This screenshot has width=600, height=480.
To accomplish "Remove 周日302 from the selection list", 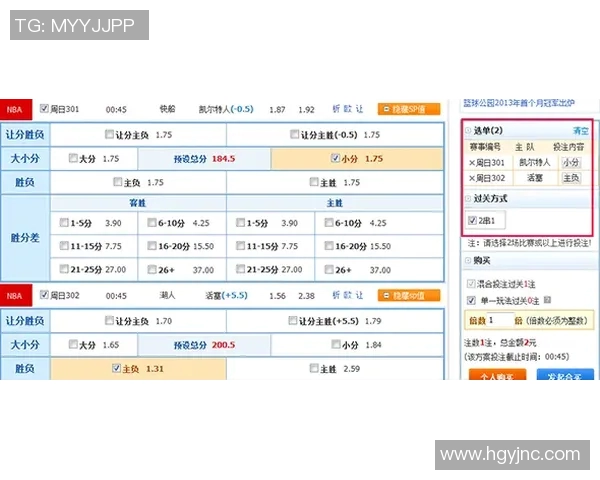I will pos(472,178).
